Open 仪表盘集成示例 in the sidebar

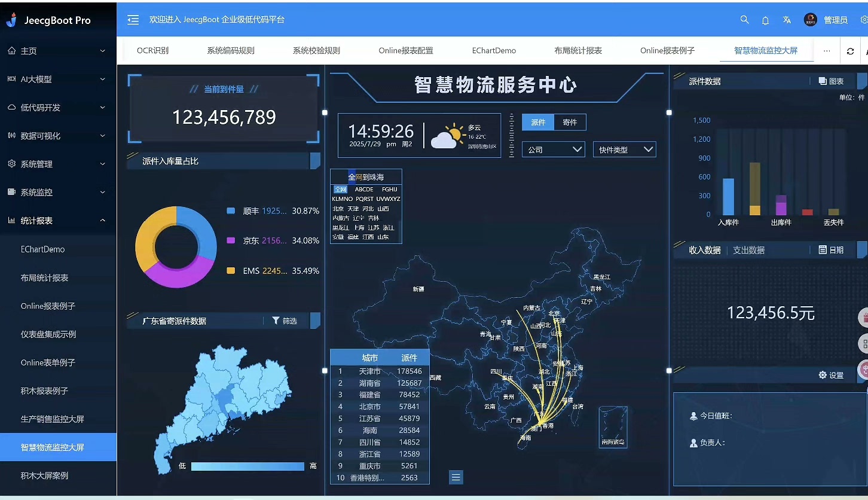click(x=48, y=334)
